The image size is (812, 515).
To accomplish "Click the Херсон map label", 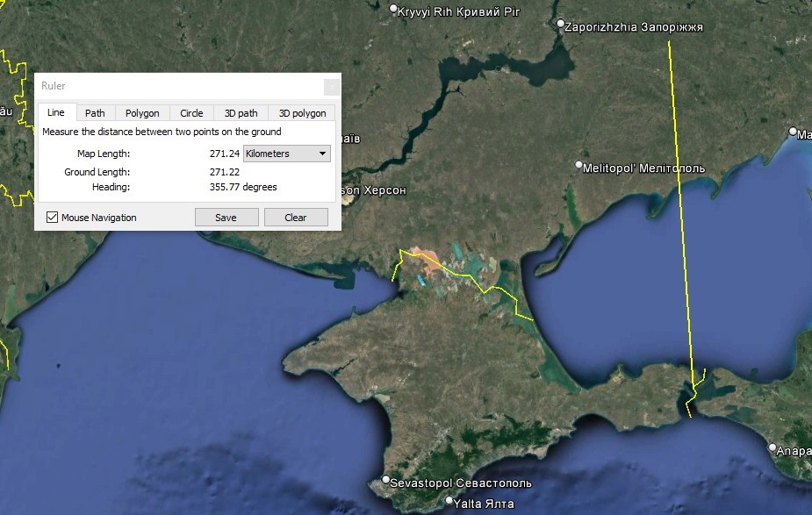I will pyautogui.click(x=384, y=190).
